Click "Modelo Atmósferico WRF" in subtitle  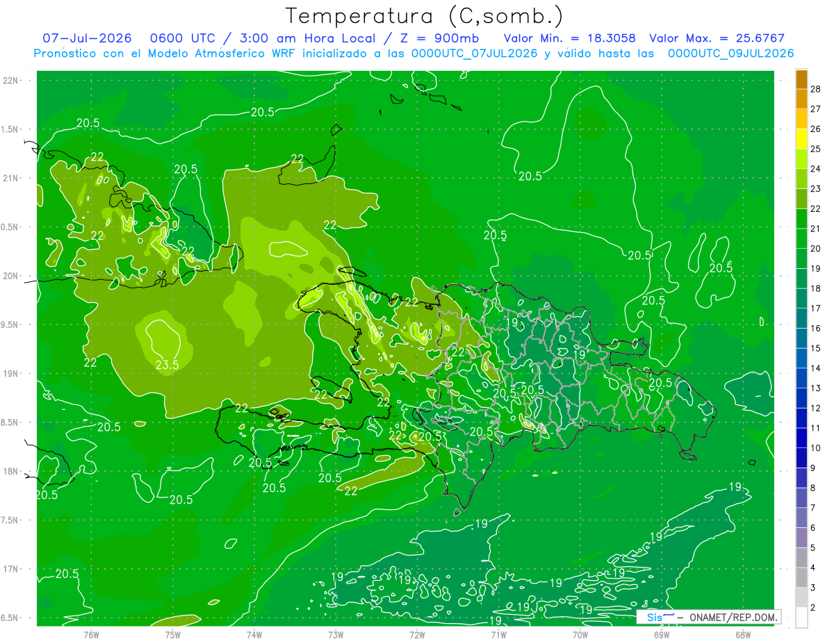[220, 53]
